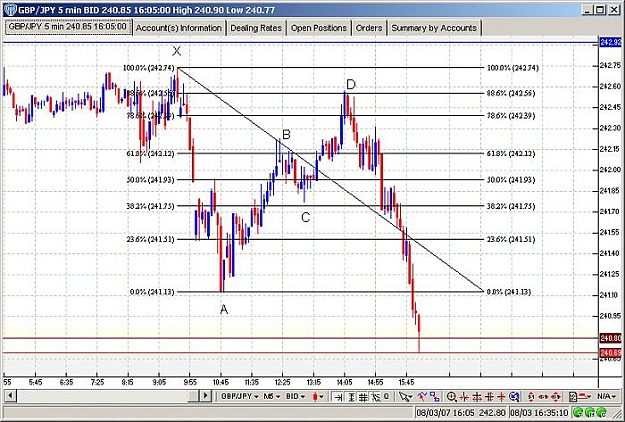The height and width of the screenshot is (422, 625).
Task: Click the red vertical stretch arrows icon
Action: (531, 396)
